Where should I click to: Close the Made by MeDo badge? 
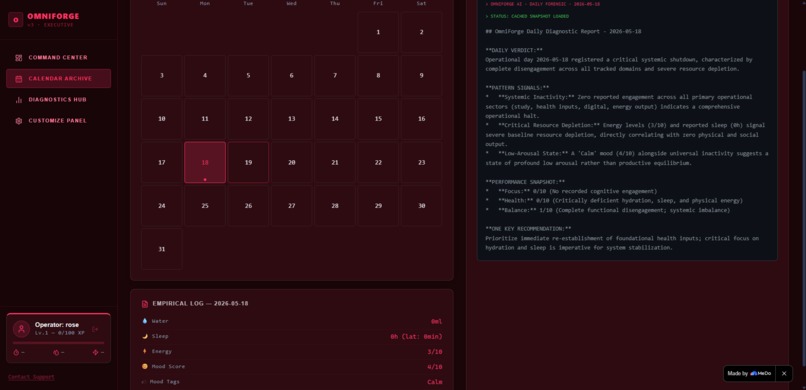click(784, 374)
